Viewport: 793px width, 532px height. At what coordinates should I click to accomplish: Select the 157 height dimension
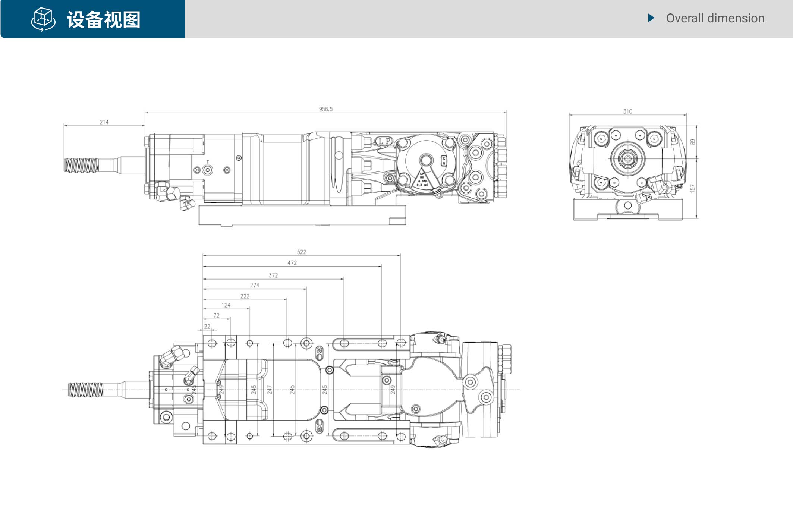click(x=692, y=188)
